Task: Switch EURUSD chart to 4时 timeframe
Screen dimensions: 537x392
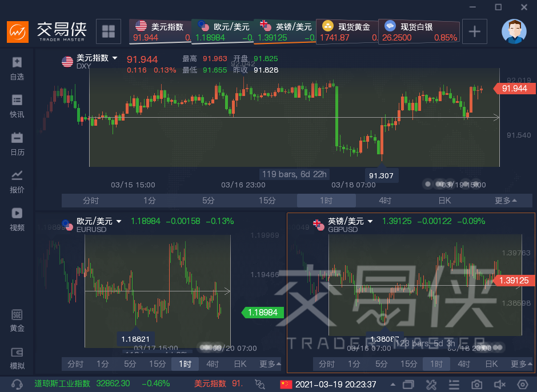Action: pyautogui.click(x=213, y=364)
